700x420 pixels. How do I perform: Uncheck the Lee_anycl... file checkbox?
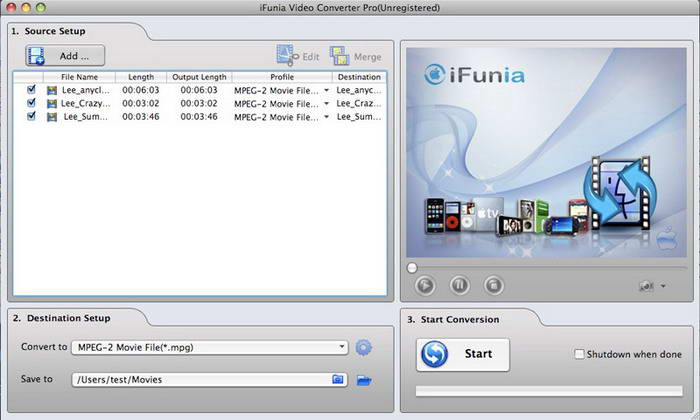point(31,89)
